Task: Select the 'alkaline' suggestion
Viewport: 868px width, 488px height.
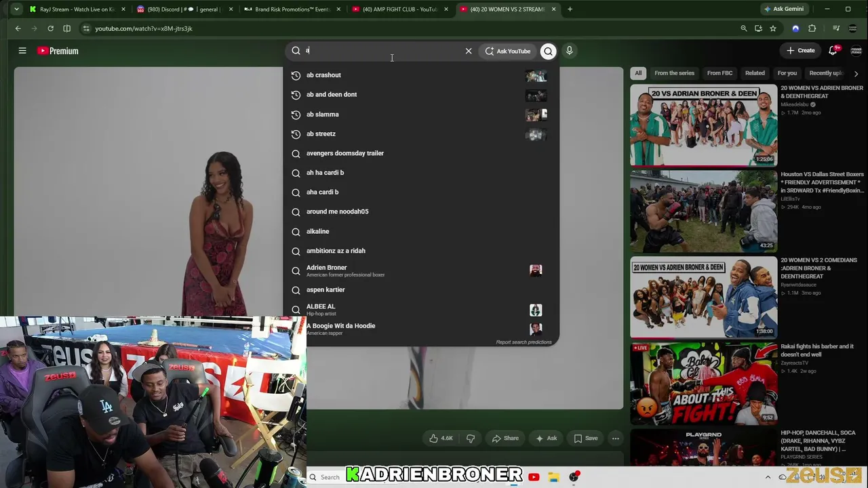Action: pos(421,231)
